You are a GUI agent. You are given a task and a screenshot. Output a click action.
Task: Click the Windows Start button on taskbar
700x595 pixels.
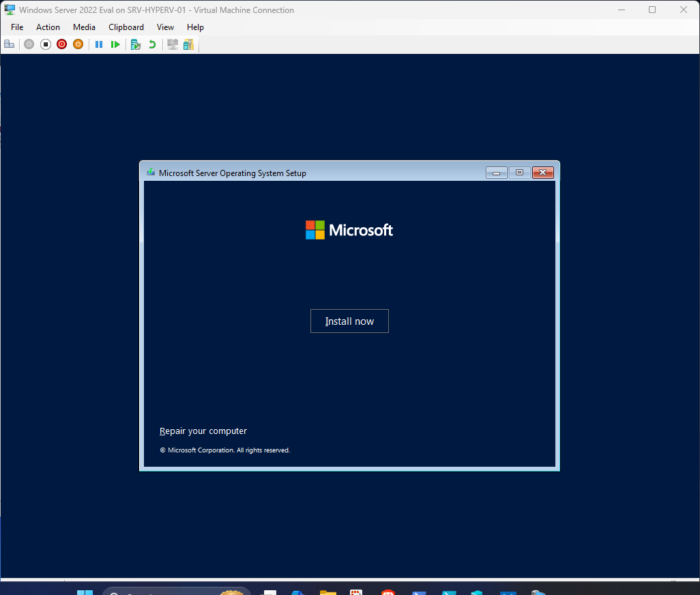tap(85, 592)
